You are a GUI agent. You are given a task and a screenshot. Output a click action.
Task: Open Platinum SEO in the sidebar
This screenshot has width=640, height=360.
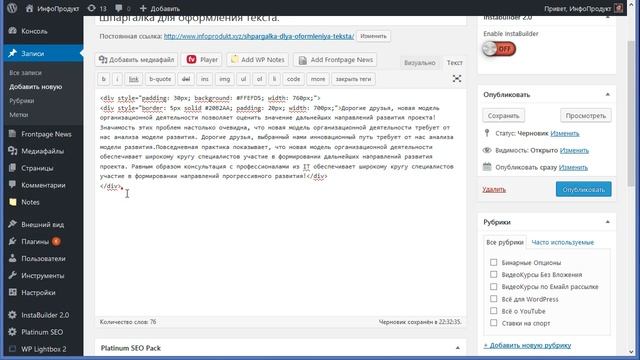click(43, 332)
